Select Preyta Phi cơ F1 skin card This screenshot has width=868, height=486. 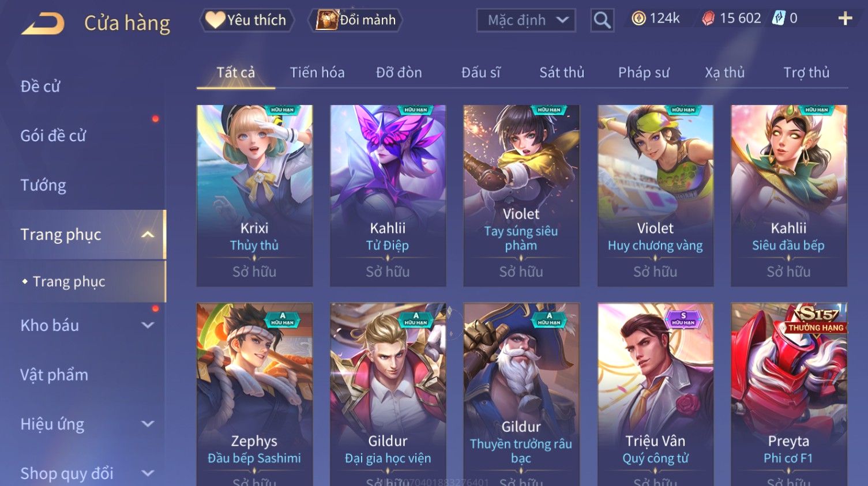(x=789, y=394)
